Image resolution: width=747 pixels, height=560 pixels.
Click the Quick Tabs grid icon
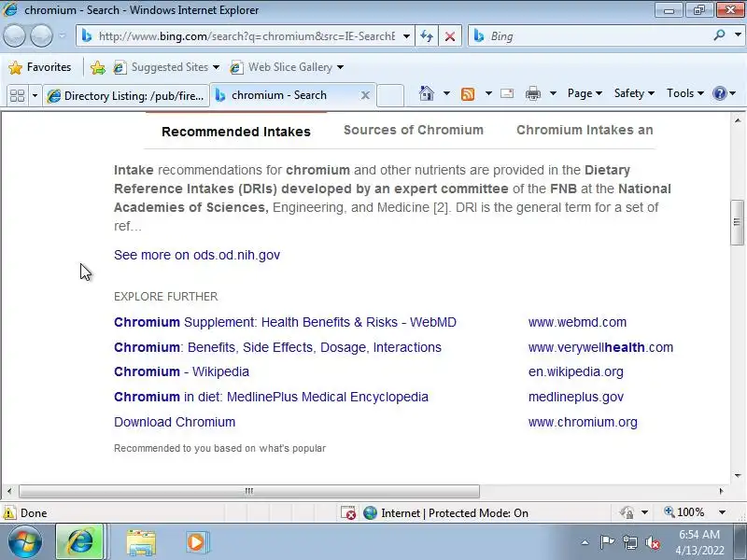tap(17, 95)
